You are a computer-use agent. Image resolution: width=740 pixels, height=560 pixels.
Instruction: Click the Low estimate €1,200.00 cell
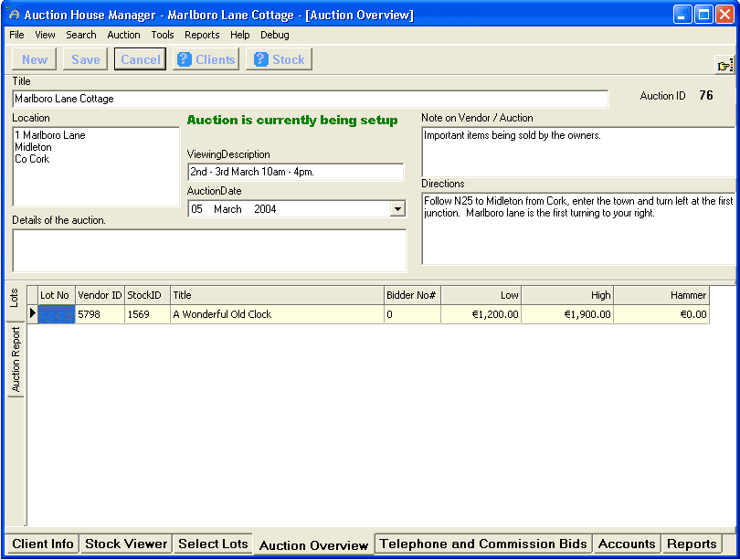[481, 314]
